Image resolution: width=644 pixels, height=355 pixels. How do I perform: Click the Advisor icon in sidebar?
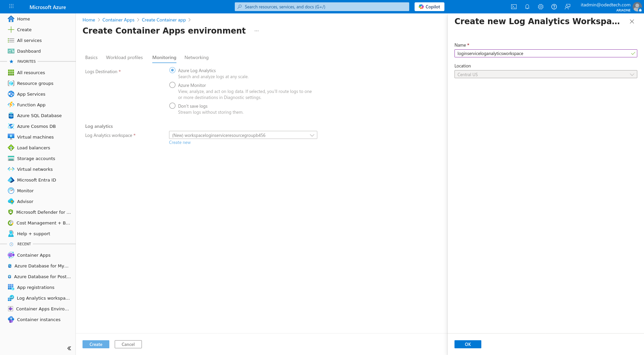coord(11,201)
